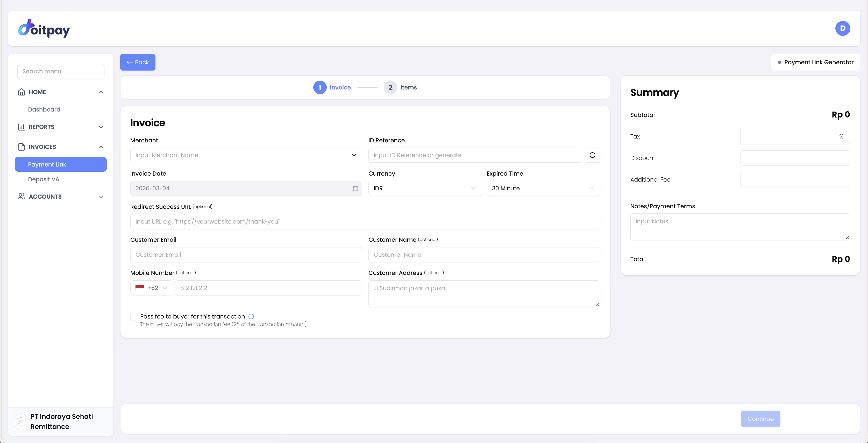Click the mobile number input field

(x=268, y=288)
